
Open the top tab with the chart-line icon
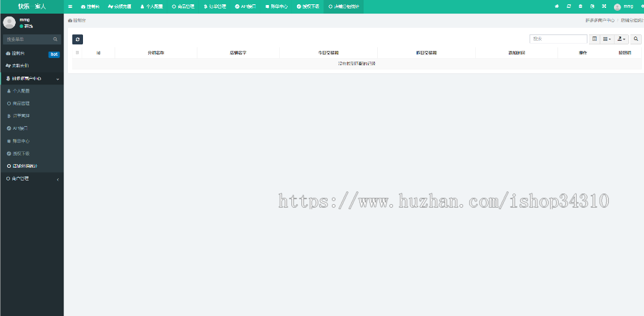[x=119, y=6]
